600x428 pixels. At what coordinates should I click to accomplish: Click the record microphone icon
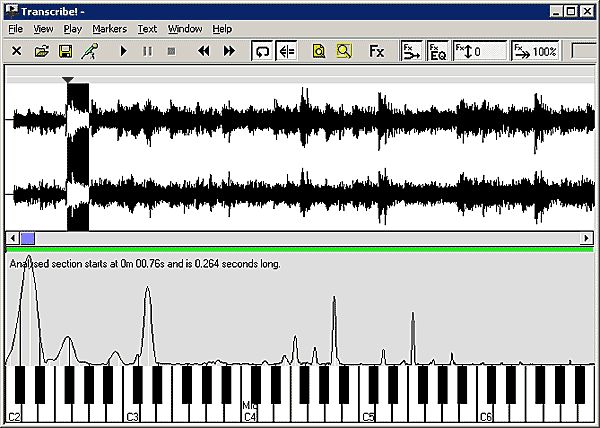tap(89, 51)
